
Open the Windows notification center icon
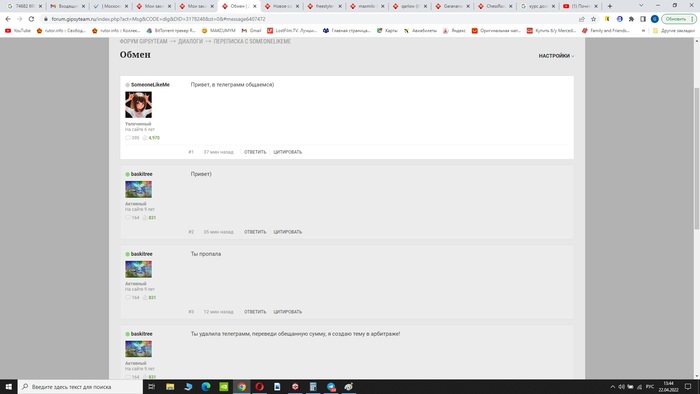(688, 386)
